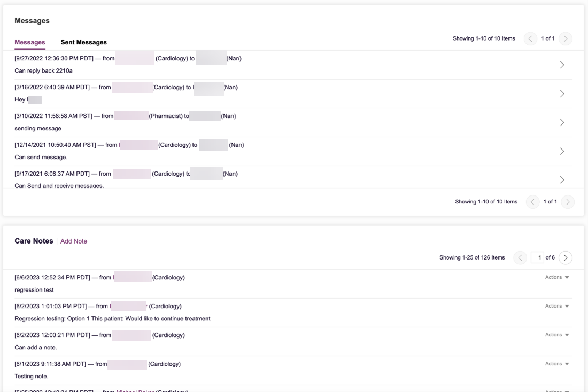
Task: Click bottom previous-page arrow in Messages
Action: click(x=532, y=202)
